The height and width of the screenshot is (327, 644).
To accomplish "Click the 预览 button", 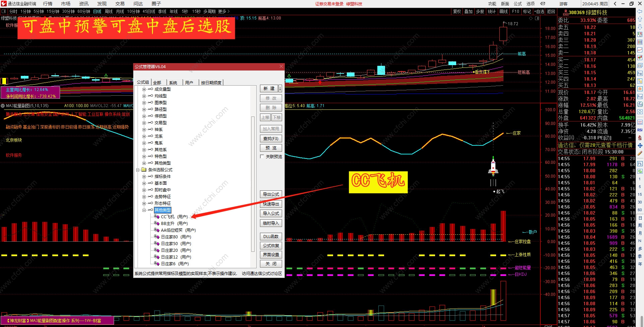I will click(x=271, y=148).
